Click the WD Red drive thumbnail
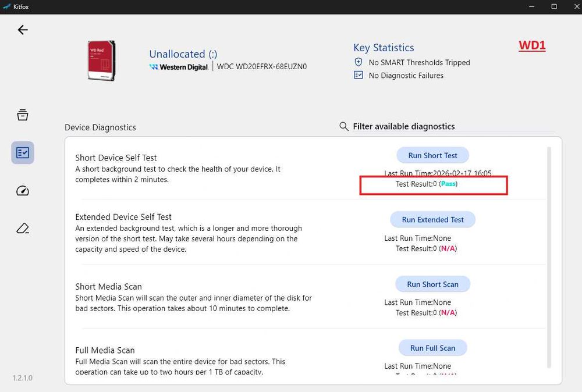582x392 pixels. [x=101, y=60]
